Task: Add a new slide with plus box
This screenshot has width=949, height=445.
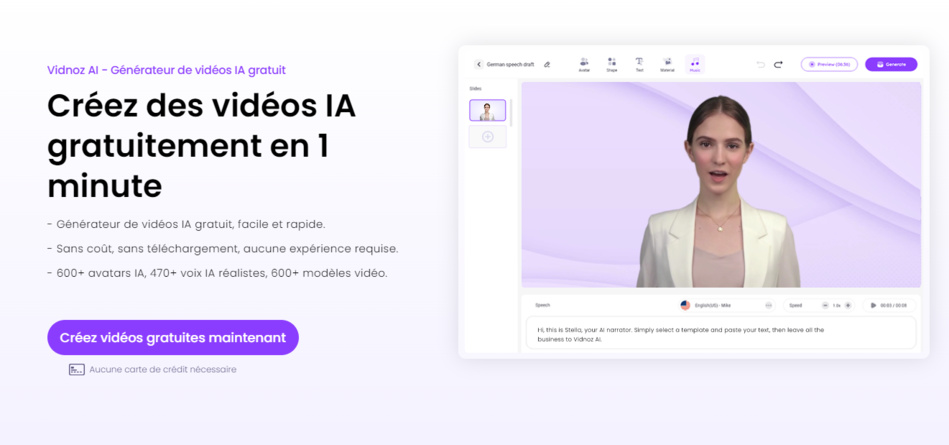Action: tap(487, 137)
